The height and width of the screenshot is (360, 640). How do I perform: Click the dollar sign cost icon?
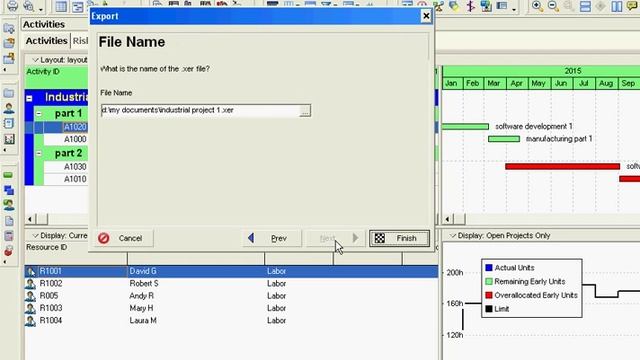[470, 6]
